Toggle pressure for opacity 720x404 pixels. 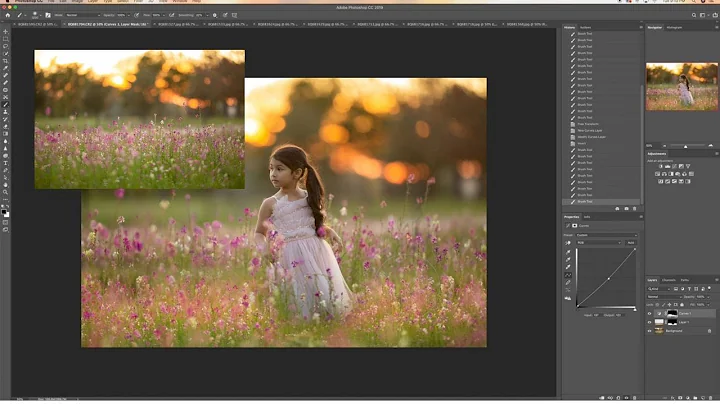[x=136, y=15]
